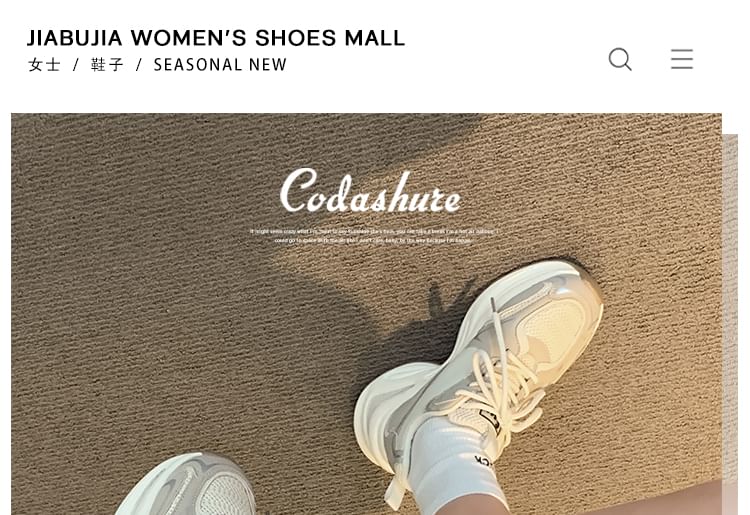750x515 pixels.
Task: Click the next banner slide peeking at right edge
Action: [730, 324]
